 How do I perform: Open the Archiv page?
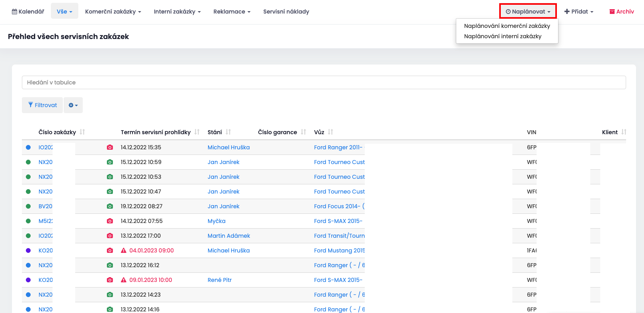click(x=622, y=12)
